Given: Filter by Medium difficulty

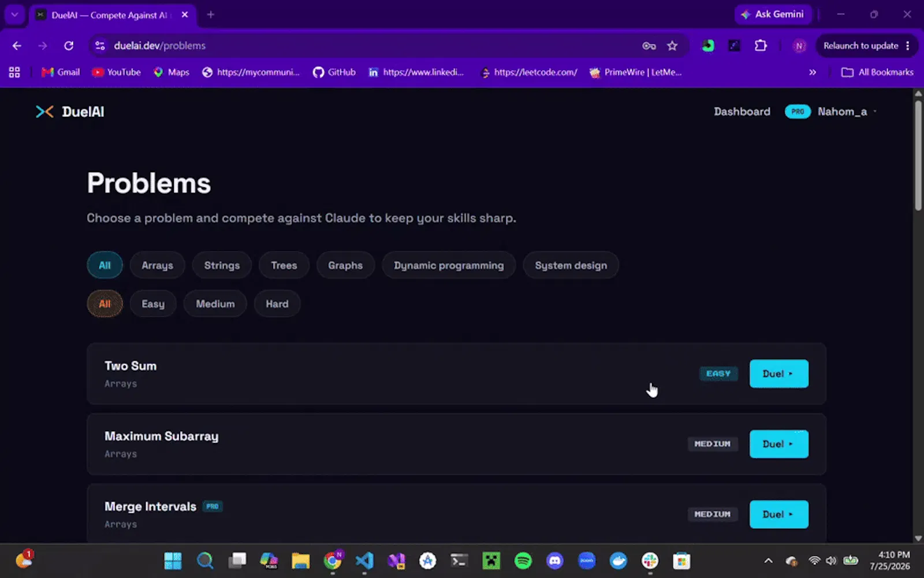Looking at the screenshot, I should point(215,303).
